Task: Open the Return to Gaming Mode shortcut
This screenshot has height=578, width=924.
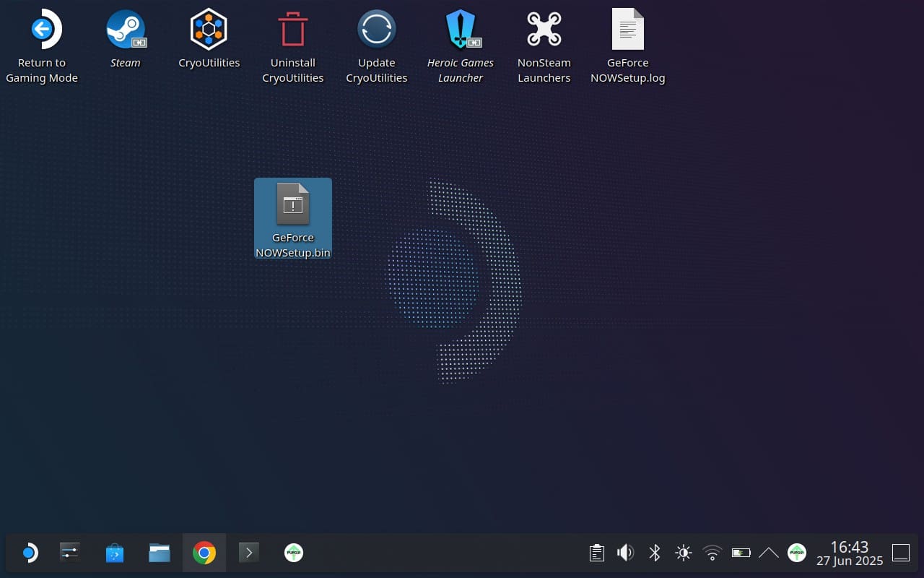Action: pyautogui.click(x=42, y=30)
